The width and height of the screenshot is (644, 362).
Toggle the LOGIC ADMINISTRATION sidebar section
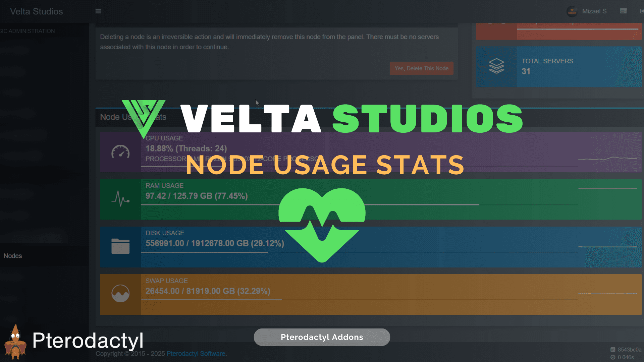(28, 31)
